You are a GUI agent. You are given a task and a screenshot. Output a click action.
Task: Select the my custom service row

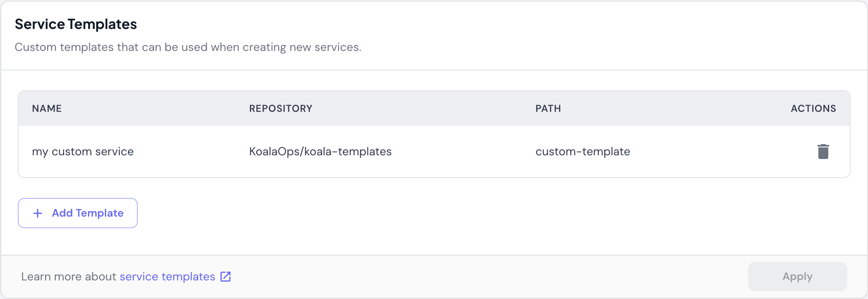[x=83, y=152]
